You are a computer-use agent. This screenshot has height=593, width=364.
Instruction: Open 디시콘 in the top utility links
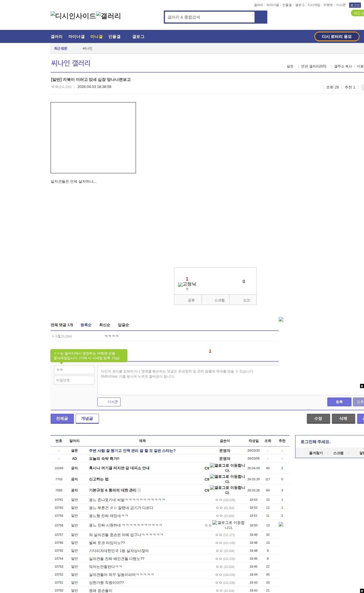point(341,5)
